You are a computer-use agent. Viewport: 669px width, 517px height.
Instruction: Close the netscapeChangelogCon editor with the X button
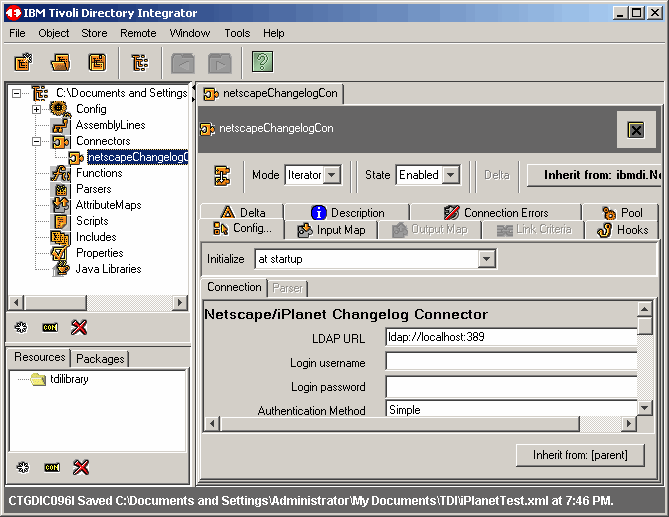coord(636,130)
